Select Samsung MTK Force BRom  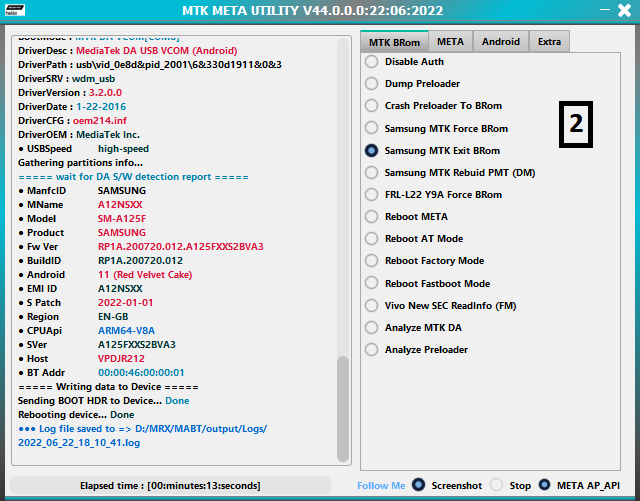click(436, 129)
